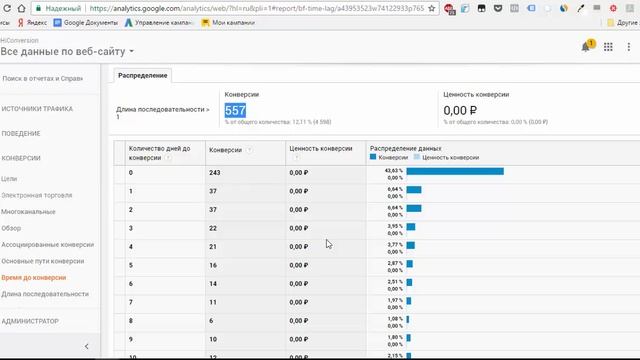Screen dimensions: 640x360
Task: Click the 3,95 % percentage label
Action: click(x=395, y=226)
